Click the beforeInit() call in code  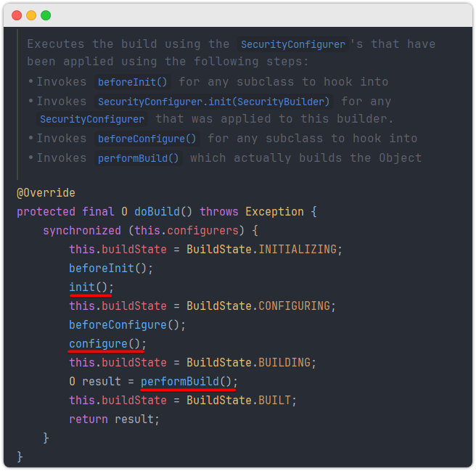tap(111, 268)
